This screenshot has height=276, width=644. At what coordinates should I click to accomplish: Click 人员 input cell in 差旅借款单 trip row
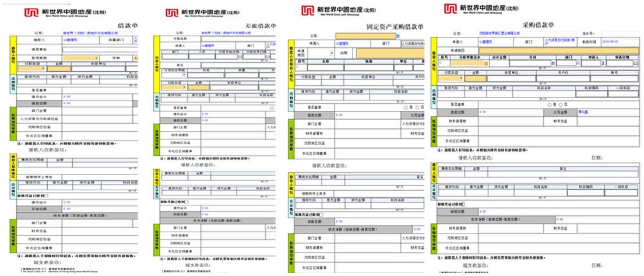coord(202,57)
